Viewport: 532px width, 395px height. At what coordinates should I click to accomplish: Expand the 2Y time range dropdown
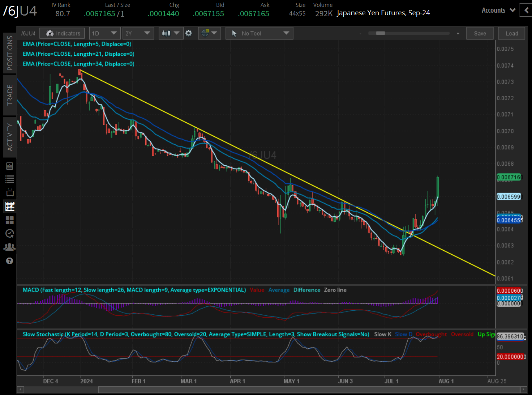[x=138, y=33]
